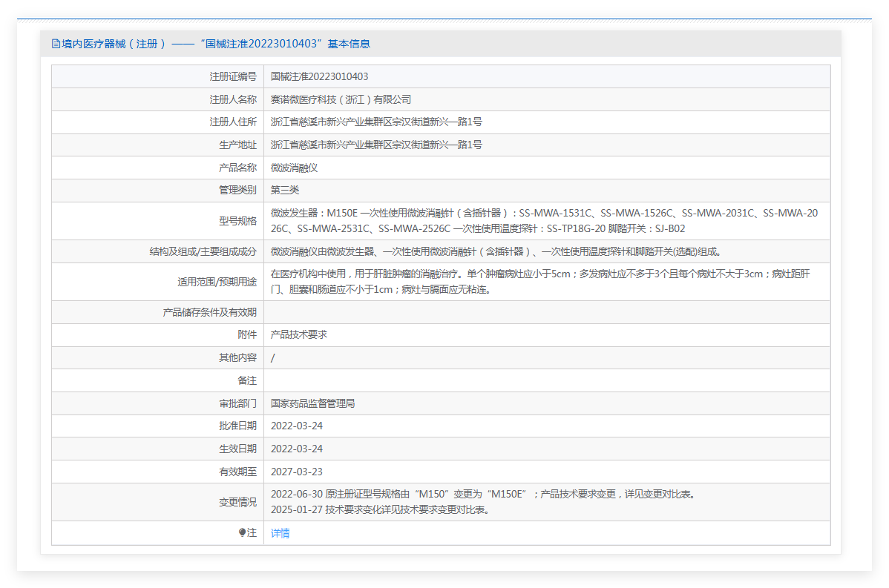Click the 2025-01-27 change record line
This screenshot has width=889, height=588.
pos(379,509)
